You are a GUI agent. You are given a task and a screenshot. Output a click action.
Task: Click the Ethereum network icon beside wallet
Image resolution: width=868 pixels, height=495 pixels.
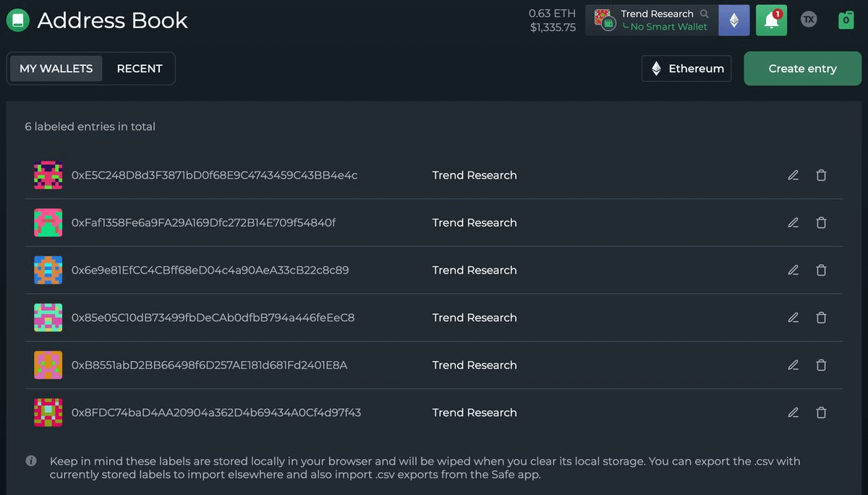[733, 20]
